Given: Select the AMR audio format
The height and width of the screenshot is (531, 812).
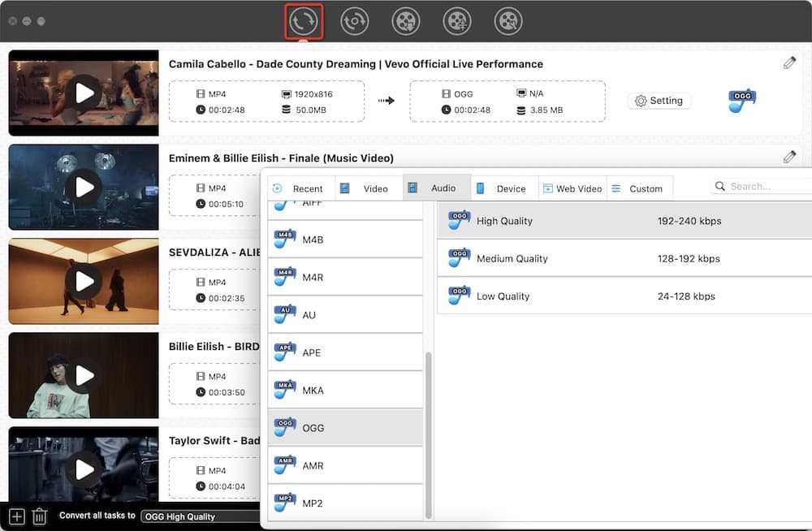Looking at the screenshot, I should tap(345, 465).
